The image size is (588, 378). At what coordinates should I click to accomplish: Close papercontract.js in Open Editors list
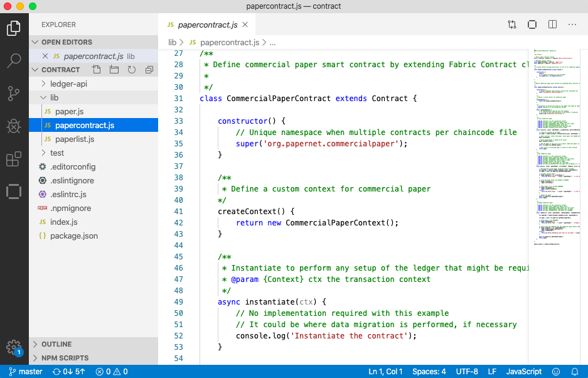click(x=45, y=56)
